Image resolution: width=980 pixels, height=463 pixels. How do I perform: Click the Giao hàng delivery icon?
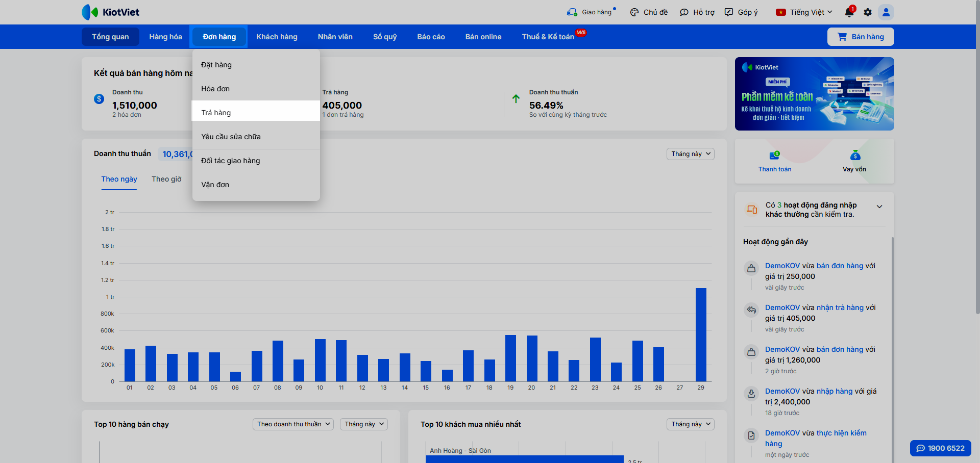pos(572,12)
